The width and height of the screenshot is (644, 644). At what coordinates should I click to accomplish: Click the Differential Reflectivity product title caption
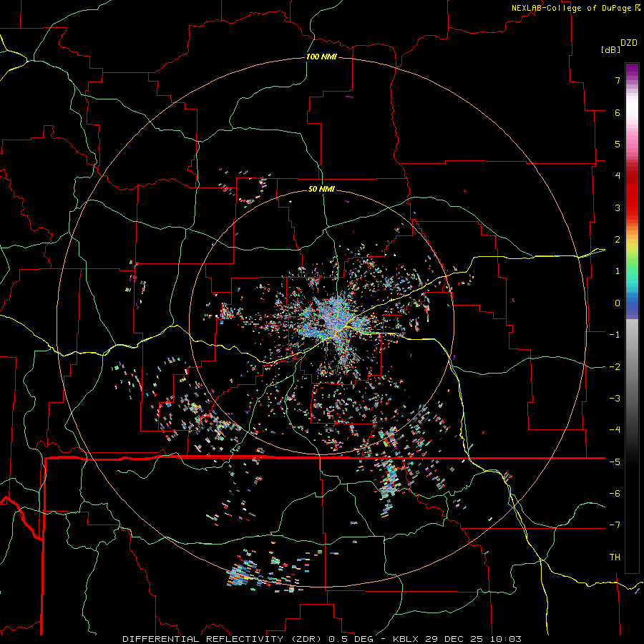coord(322,639)
